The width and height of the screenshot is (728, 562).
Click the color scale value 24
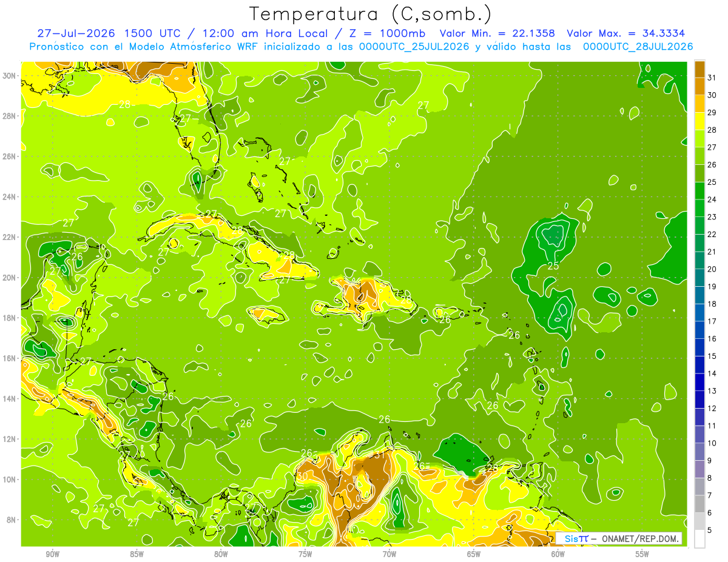click(712, 199)
